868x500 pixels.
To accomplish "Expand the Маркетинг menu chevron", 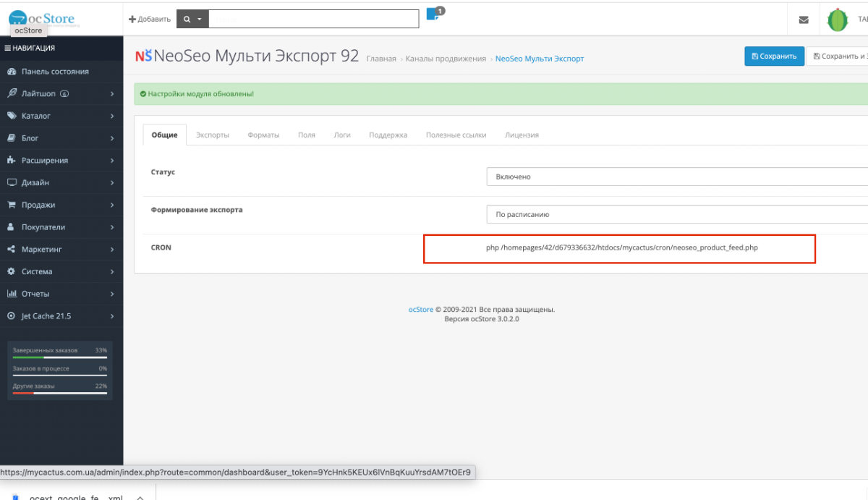I will [112, 250].
